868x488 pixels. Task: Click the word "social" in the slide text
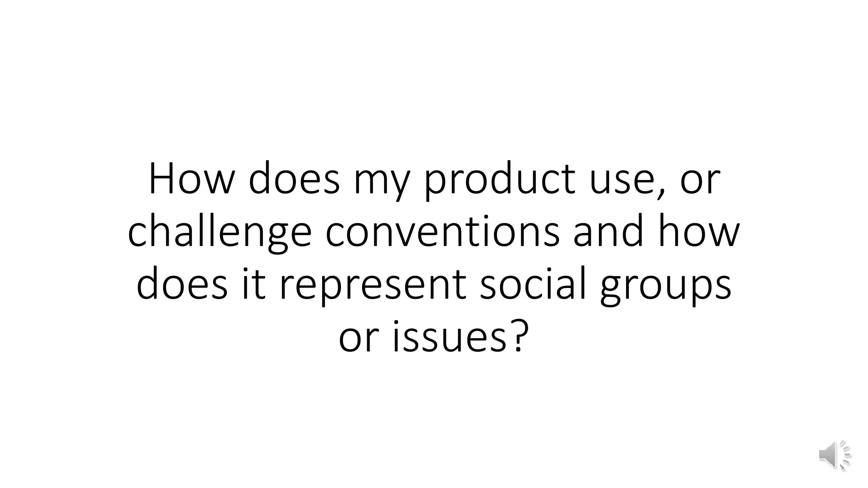click(x=533, y=284)
